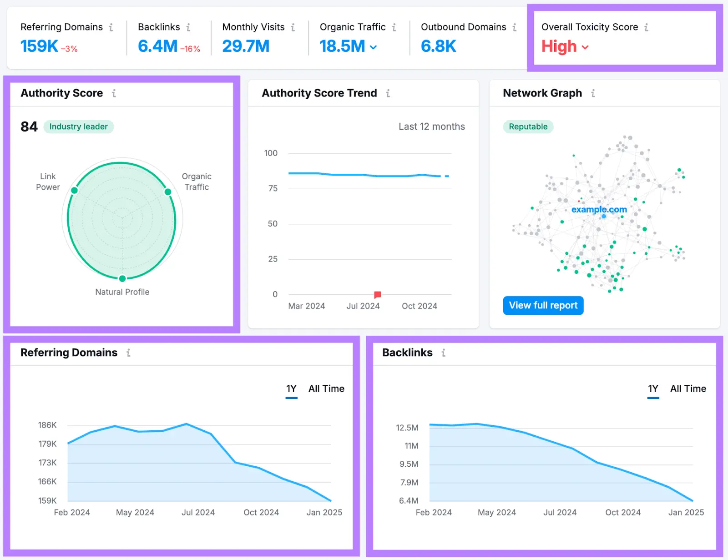
Task: Open Overall Toxicity Score info tooltip
Action: pyautogui.click(x=646, y=27)
